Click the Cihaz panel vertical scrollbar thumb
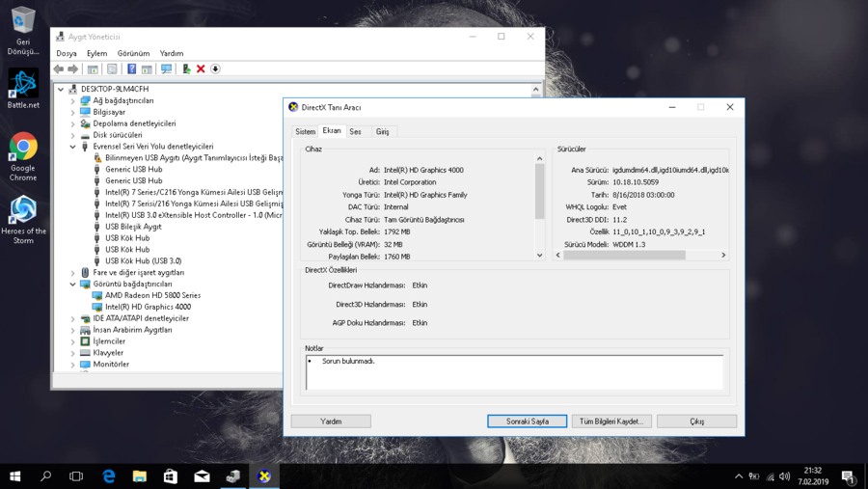Viewport: 868px width, 489px height. (x=540, y=191)
